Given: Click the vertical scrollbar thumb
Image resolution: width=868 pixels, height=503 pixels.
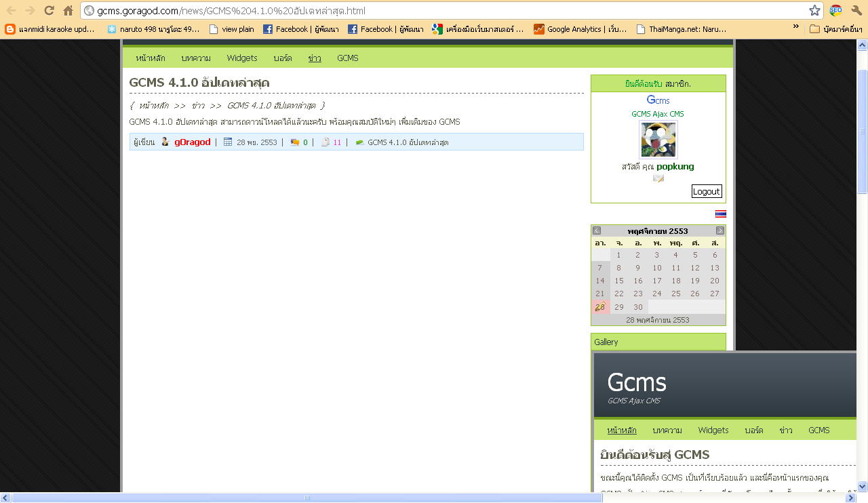Looking at the screenshot, I should coord(863,132).
